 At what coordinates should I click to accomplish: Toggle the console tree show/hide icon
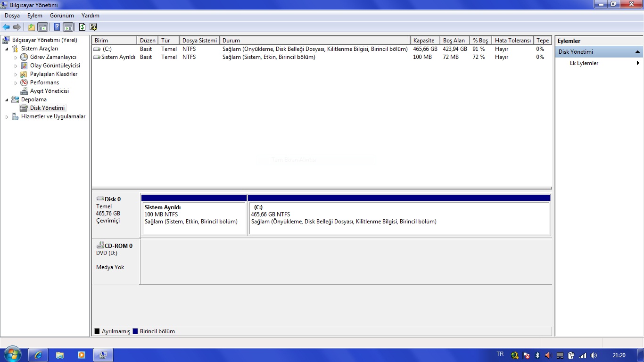(43, 27)
